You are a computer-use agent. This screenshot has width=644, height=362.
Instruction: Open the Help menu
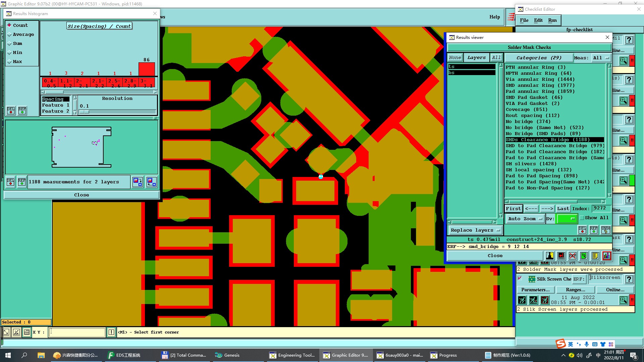pyautogui.click(x=494, y=17)
